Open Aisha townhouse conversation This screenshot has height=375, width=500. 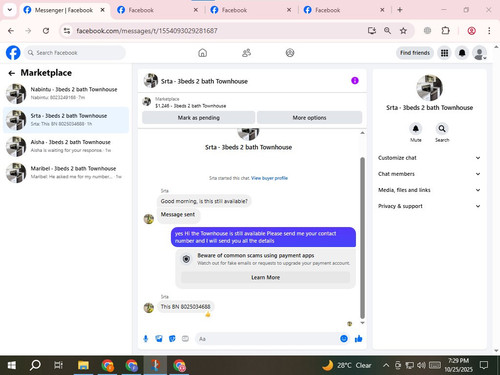point(66,146)
